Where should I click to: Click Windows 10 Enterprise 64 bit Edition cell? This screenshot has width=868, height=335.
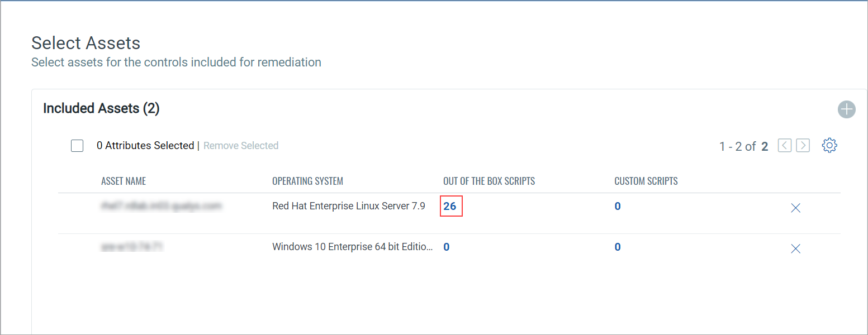pos(353,247)
